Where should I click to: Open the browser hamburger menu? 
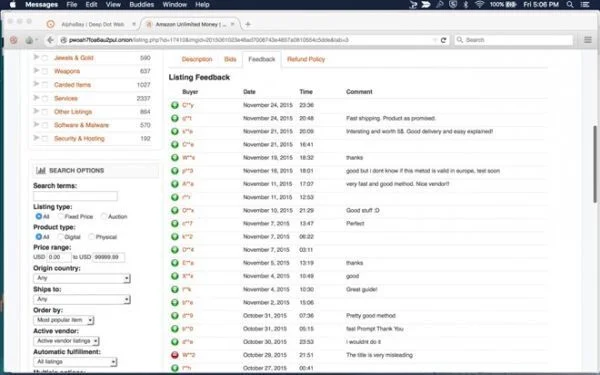coord(588,40)
